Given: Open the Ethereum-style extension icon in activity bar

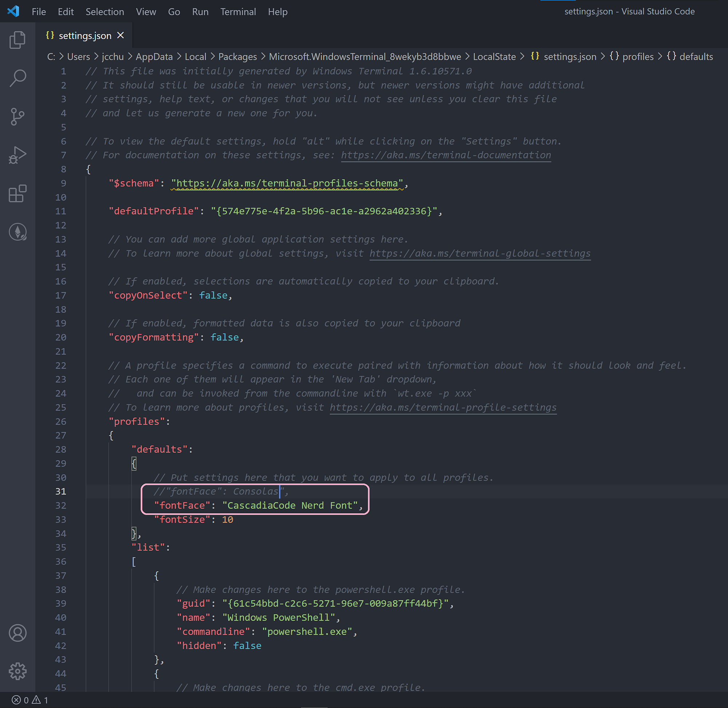Looking at the screenshot, I should tap(17, 232).
